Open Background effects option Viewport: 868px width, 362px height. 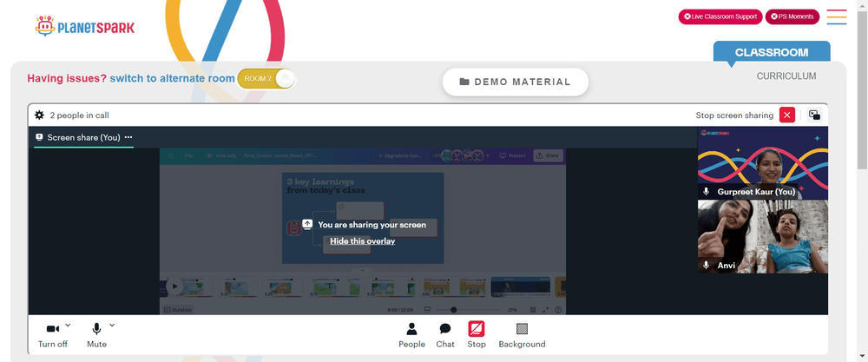pos(522,335)
